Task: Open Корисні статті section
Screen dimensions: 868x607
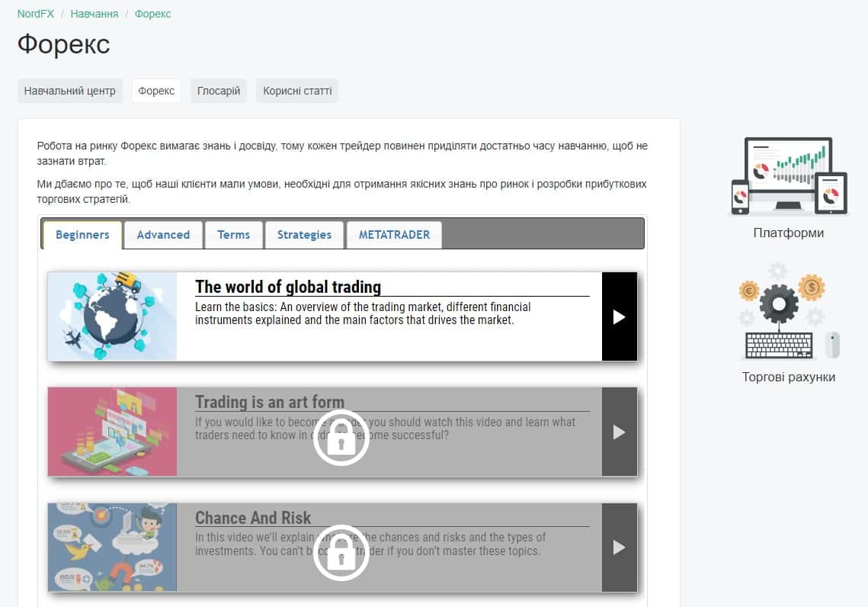Action: [297, 91]
